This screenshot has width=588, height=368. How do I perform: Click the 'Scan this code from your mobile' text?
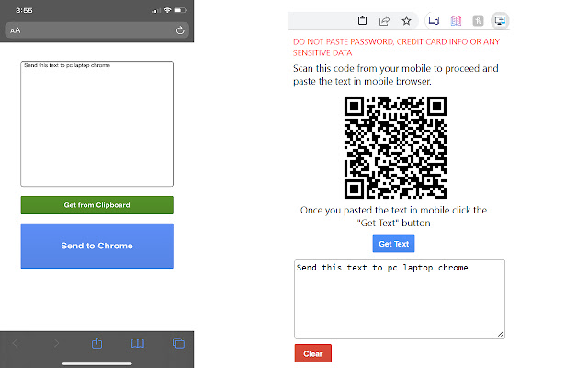coord(396,75)
